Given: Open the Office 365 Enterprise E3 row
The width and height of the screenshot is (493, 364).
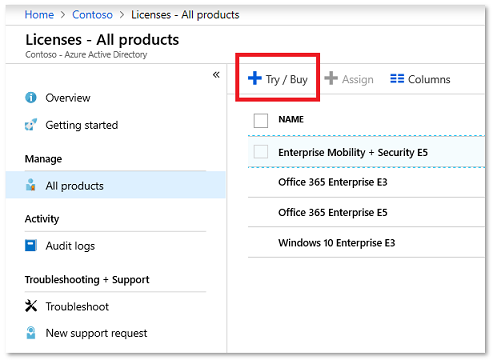Looking at the screenshot, I should pyautogui.click(x=366, y=182).
